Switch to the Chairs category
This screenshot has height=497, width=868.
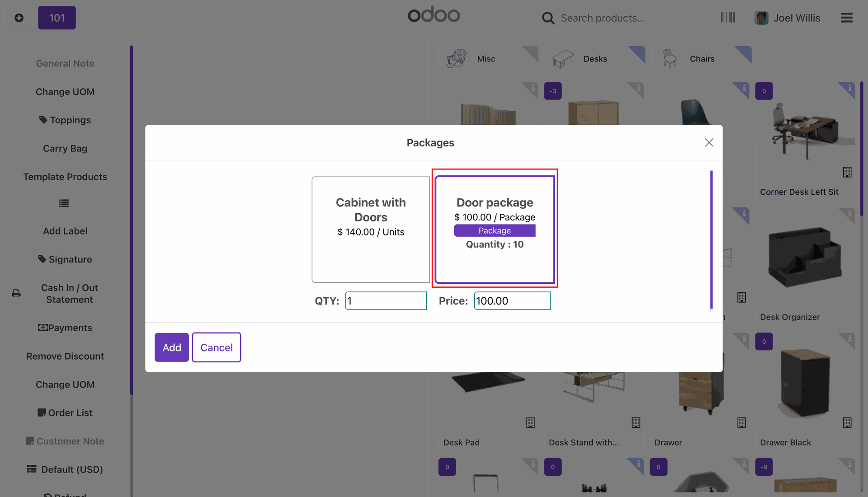click(701, 59)
